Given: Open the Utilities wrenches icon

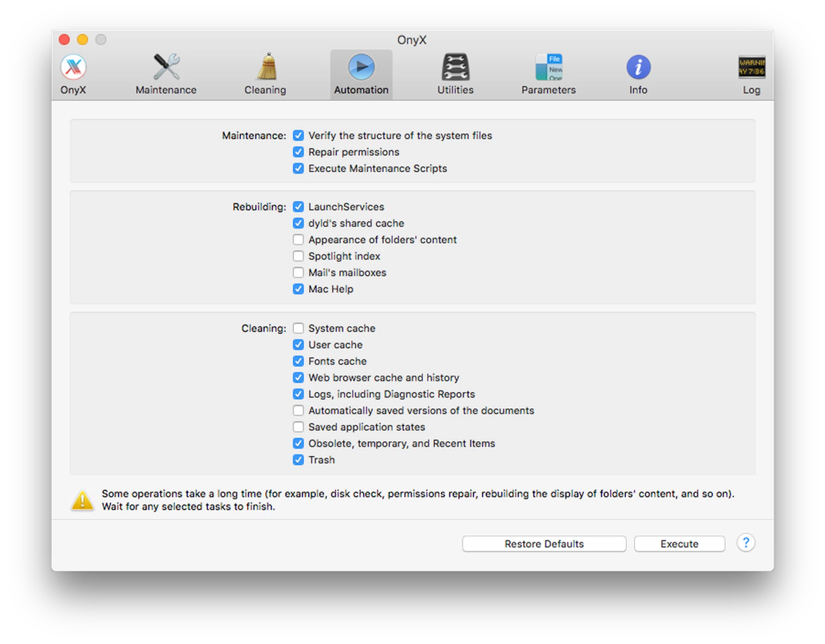Looking at the screenshot, I should tap(455, 67).
